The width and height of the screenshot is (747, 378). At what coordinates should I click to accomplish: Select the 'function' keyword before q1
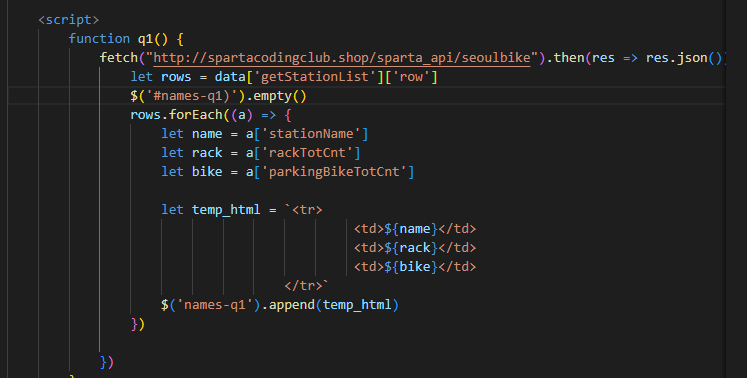[99, 39]
